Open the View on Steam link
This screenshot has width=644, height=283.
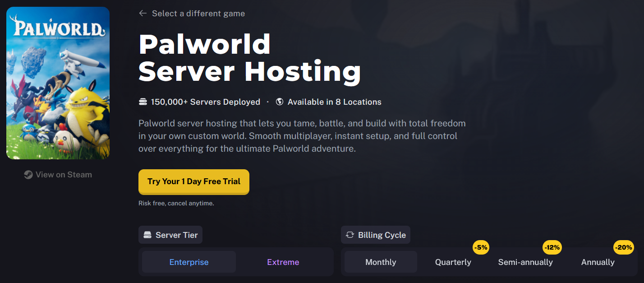pyautogui.click(x=58, y=175)
